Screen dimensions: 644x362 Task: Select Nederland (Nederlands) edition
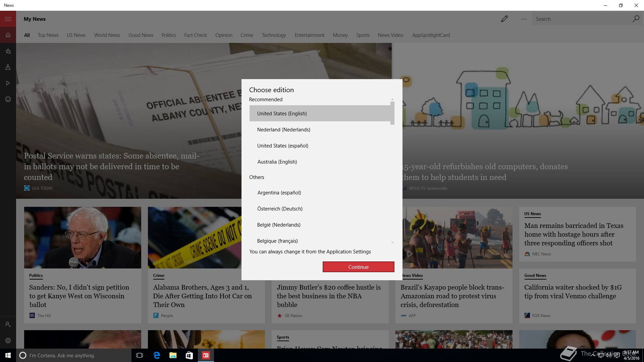[x=320, y=129]
